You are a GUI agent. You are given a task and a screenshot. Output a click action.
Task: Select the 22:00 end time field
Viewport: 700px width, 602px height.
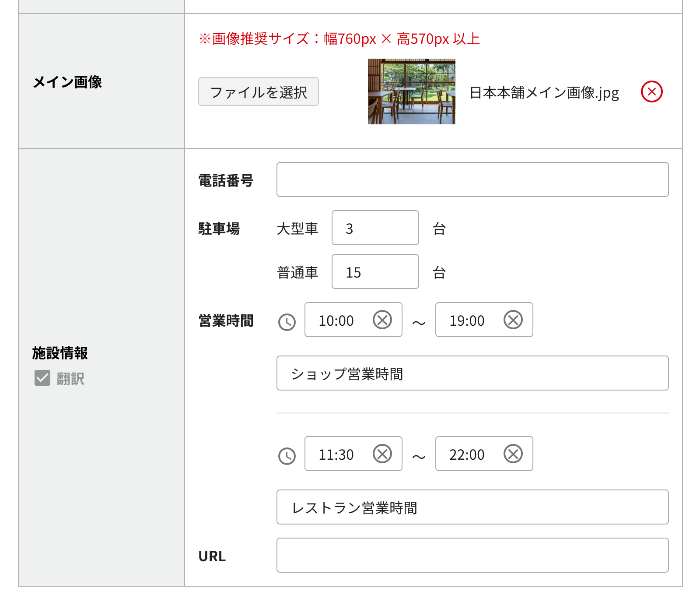[x=467, y=454]
